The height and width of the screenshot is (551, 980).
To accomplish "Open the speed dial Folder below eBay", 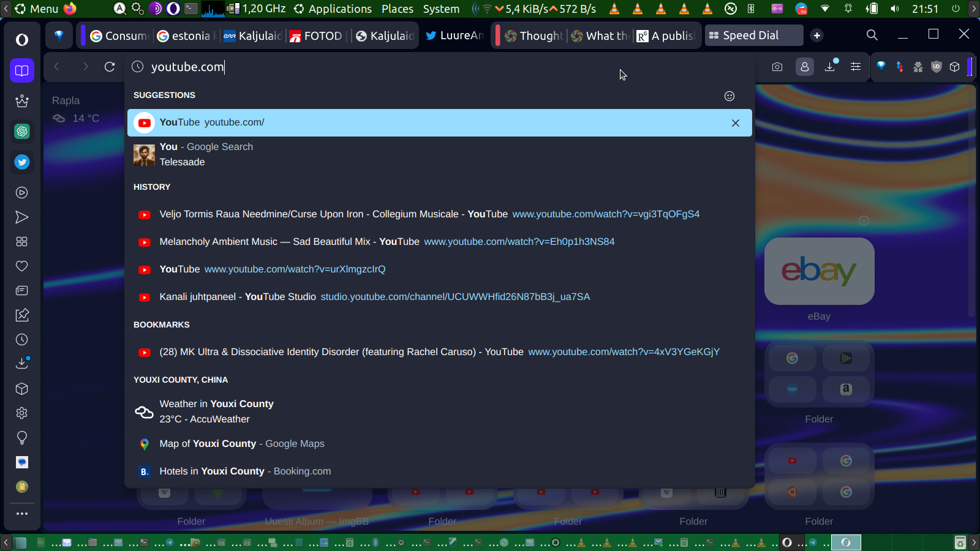I will click(x=820, y=373).
